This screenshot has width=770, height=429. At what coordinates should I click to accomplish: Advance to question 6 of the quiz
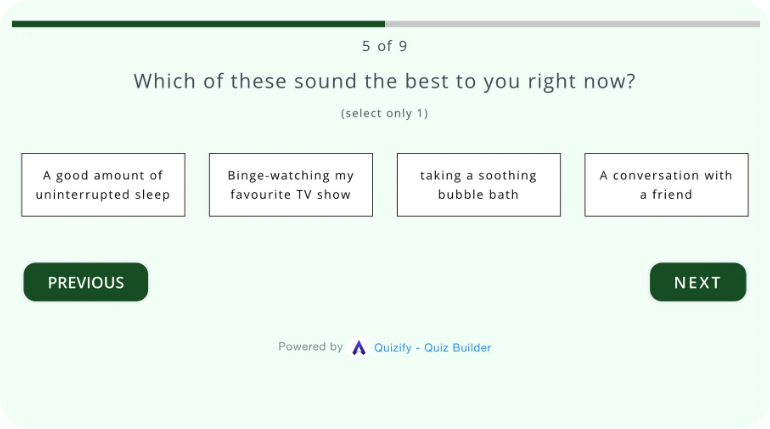click(x=697, y=282)
